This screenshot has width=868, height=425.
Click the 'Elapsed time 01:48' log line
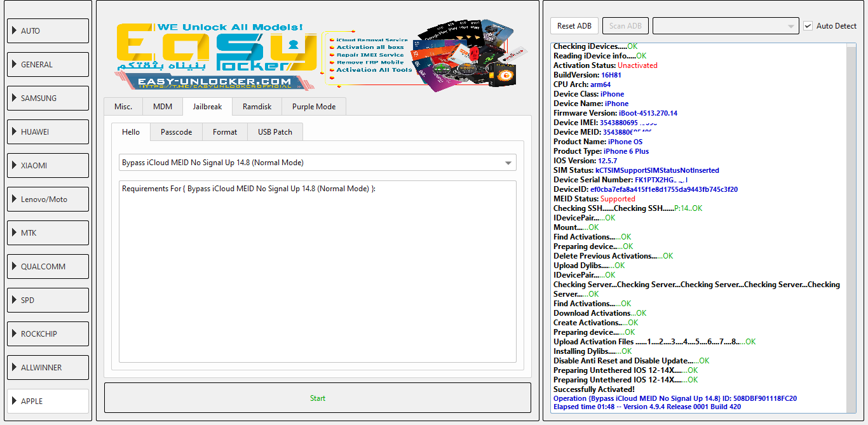tap(647, 407)
